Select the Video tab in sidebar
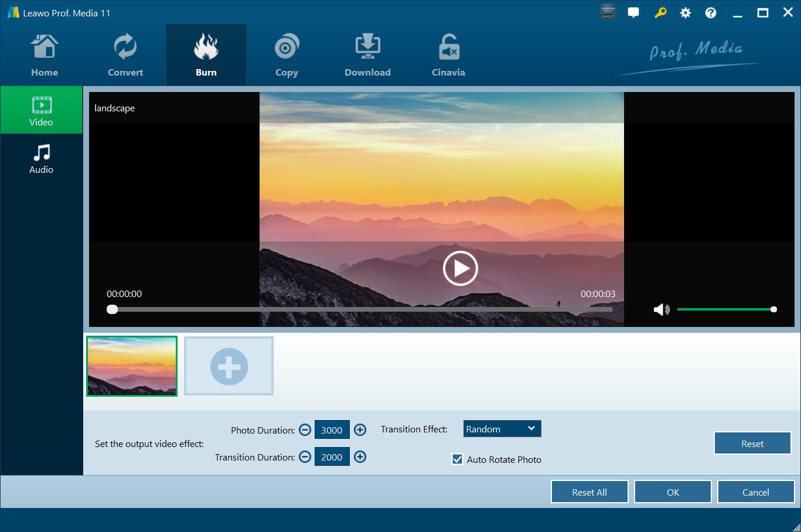Viewport: 801px width, 532px height. [x=41, y=110]
